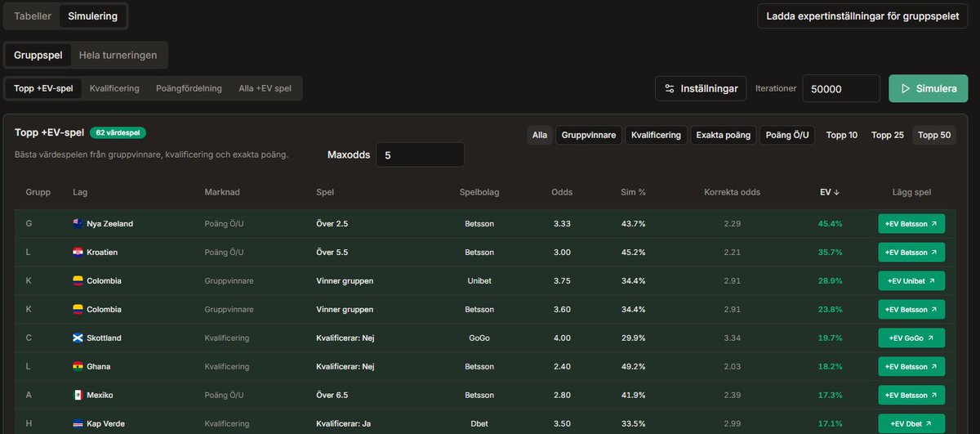The width and height of the screenshot is (980, 434).
Task: Select the Topp +EV-spel subtab
Action: (x=43, y=88)
